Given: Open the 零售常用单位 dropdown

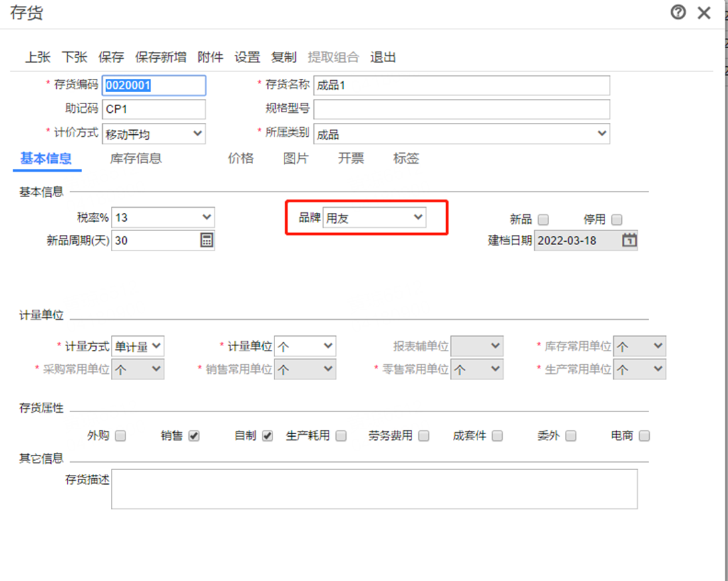Looking at the screenshot, I should pyautogui.click(x=477, y=369).
